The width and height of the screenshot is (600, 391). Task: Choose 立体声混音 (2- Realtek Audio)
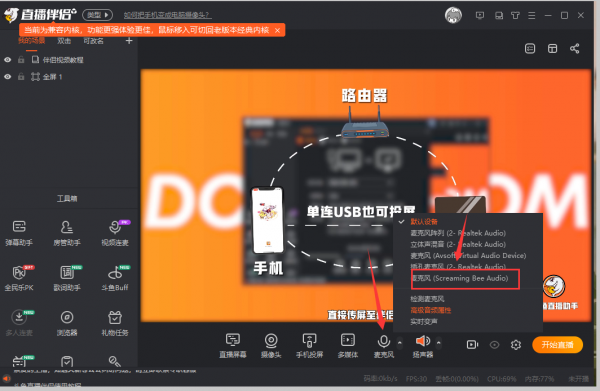[x=458, y=244]
